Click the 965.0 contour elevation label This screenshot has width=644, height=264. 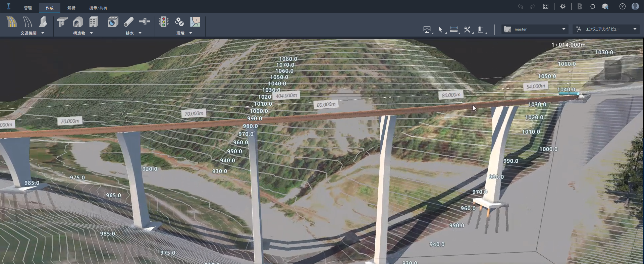coord(113,195)
